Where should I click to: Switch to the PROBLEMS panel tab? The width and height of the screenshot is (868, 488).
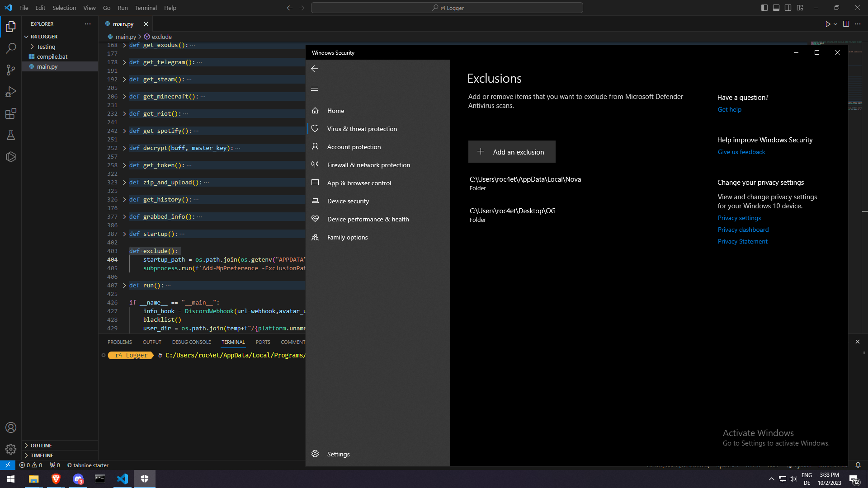click(x=120, y=342)
